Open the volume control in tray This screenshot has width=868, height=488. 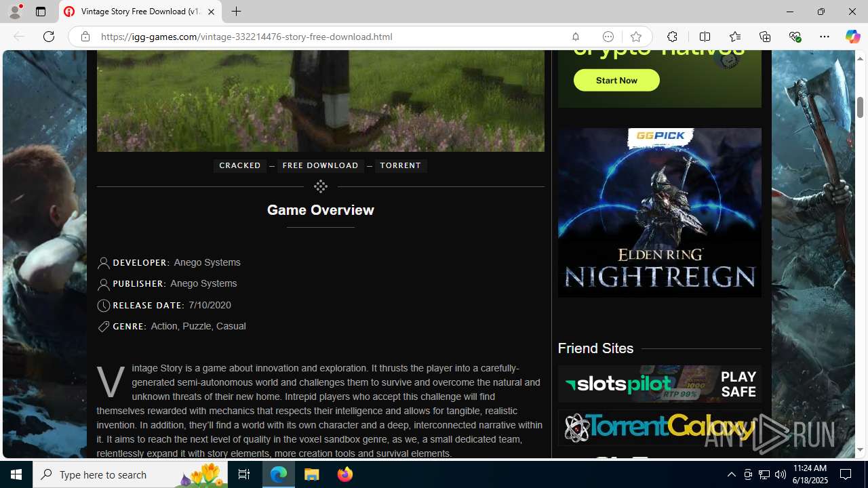pos(781,474)
